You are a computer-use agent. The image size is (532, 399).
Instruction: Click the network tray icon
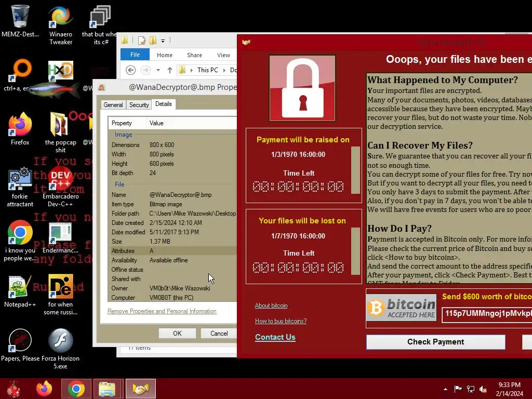[x=471, y=389]
